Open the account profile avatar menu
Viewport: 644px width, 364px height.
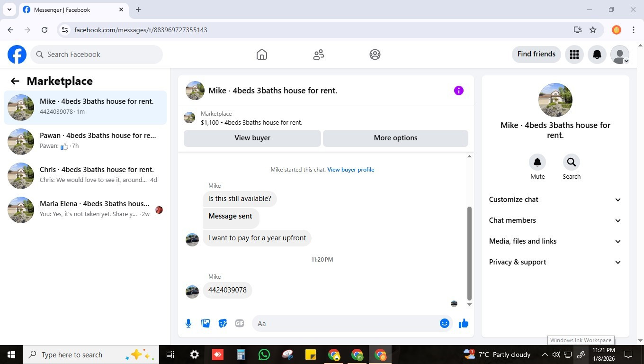pyautogui.click(x=620, y=55)
